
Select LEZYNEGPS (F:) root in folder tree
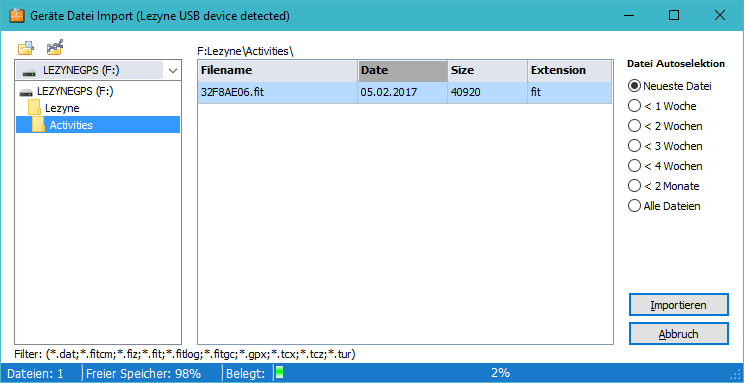pyautogui.click(x=75, y=91)
